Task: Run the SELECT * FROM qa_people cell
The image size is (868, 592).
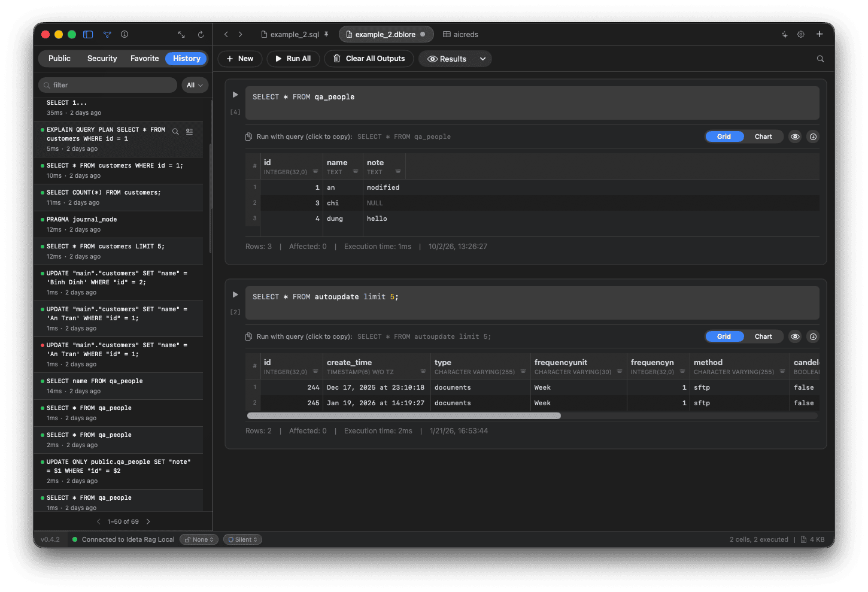Action: click(235, 95)
